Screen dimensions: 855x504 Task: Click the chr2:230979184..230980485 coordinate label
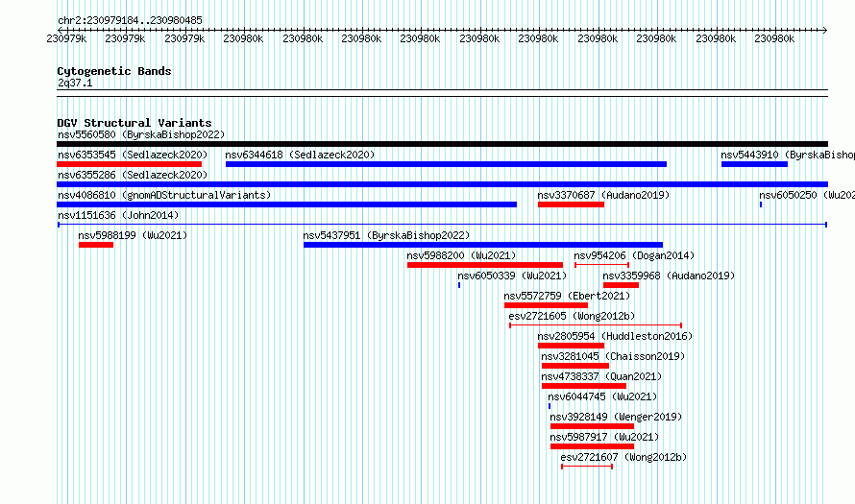click(130, 20)
